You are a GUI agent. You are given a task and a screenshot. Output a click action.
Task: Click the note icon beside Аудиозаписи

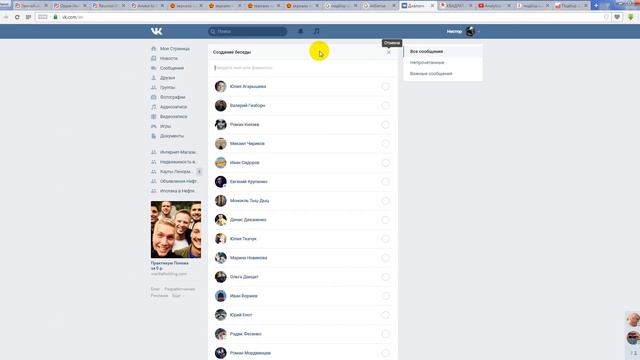153,107
